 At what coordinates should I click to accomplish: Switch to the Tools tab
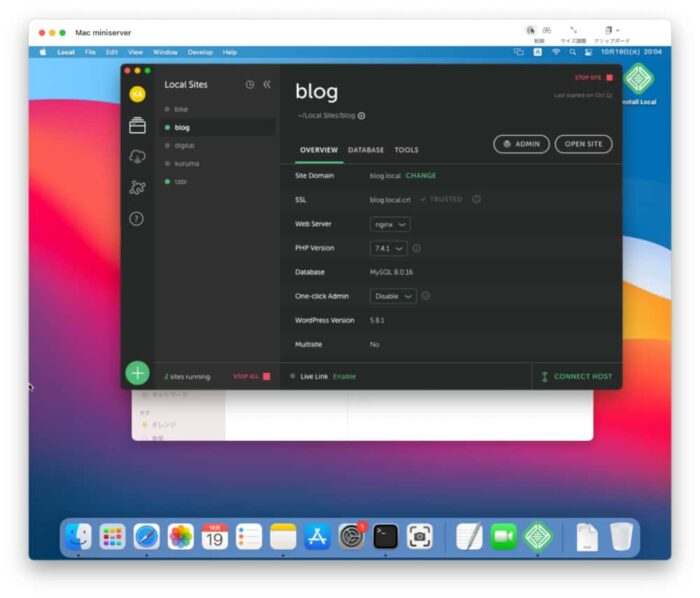click(x=406, y=150)
